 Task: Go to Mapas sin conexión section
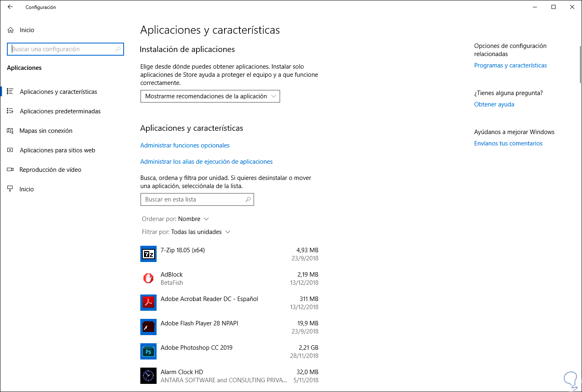(x=46, y=131)
